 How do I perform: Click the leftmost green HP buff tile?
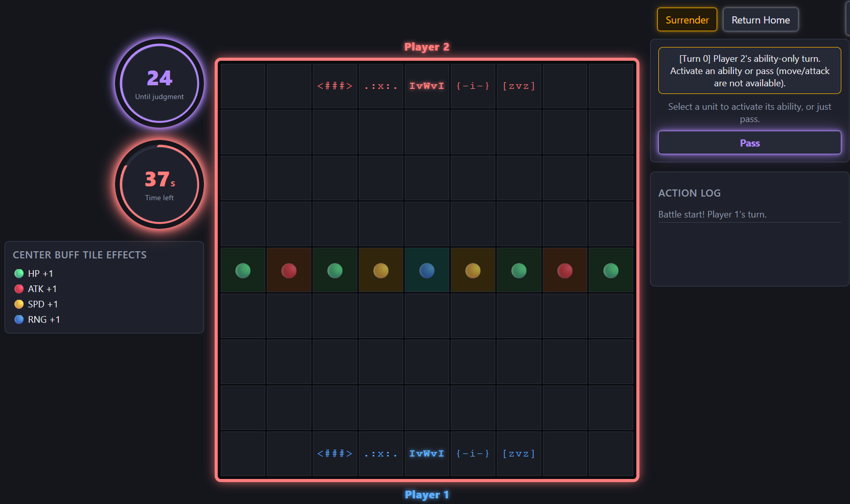point(243,270)
